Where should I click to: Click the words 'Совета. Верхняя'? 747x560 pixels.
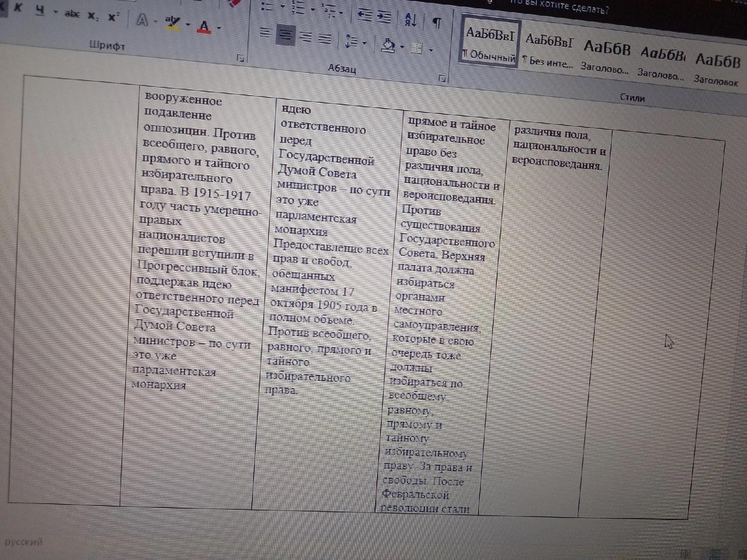tap(442, 254)
